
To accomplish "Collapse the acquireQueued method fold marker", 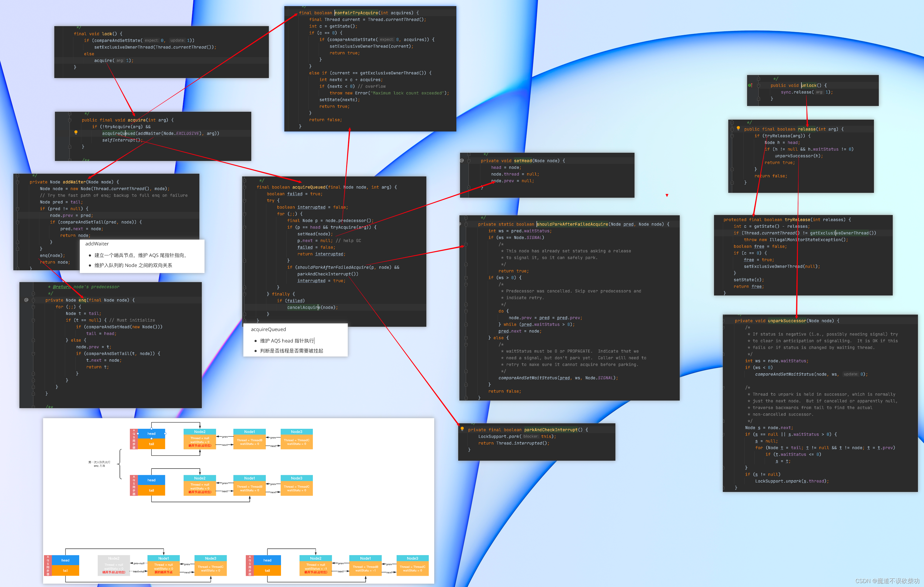I will tap(245, 187).
